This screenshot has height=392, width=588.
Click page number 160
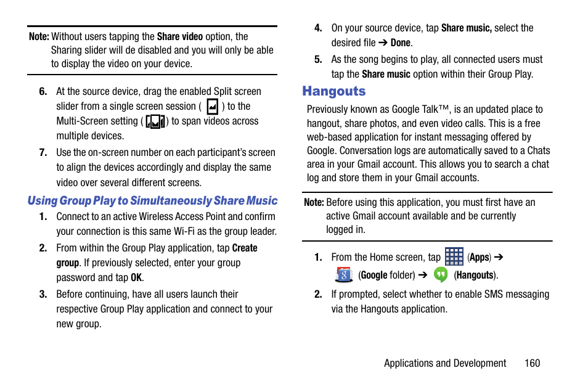click(x=532, y=363)
